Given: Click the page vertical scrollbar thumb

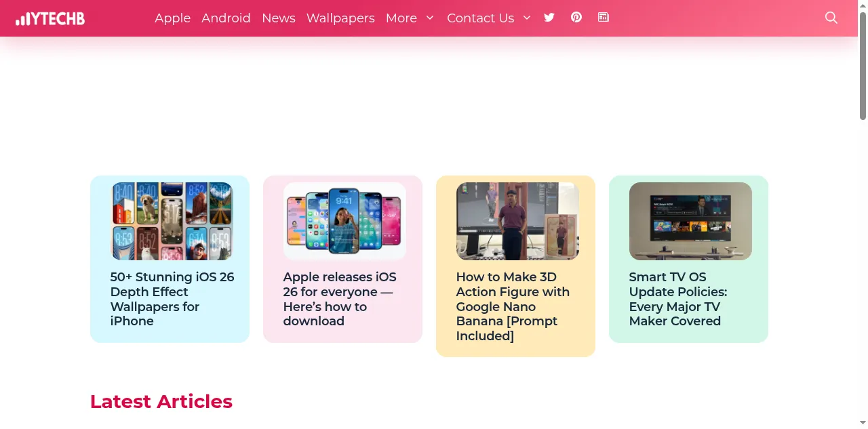Looking at the screenshot, I should (863, 66).
